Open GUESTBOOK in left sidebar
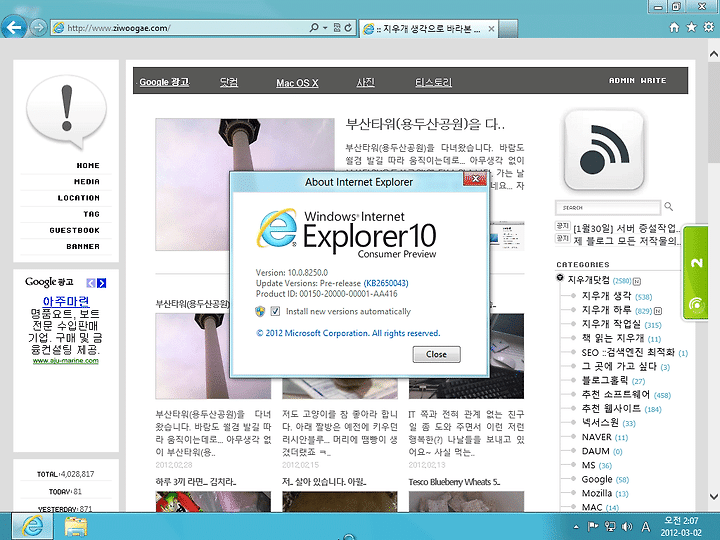This screenshot has width=720, height=540. [74, 230]
